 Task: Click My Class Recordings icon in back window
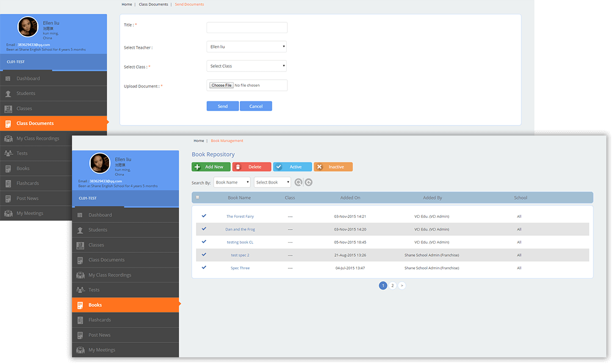click(x=8, y=139)
